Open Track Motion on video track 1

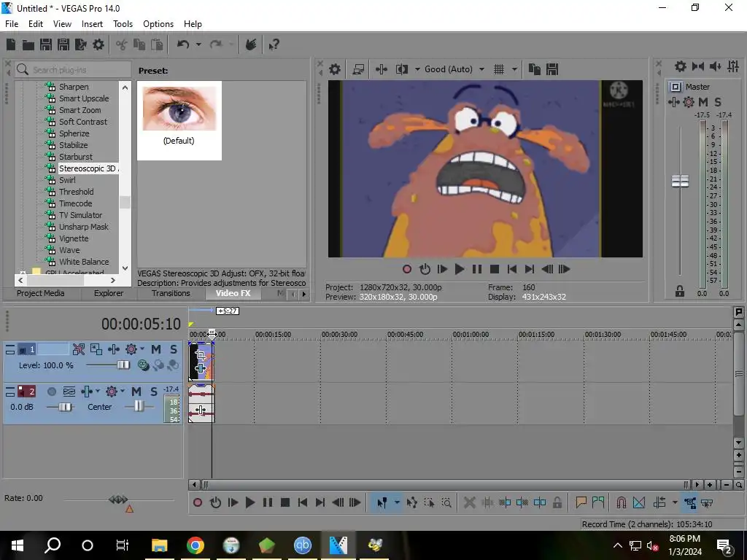coord(96,349)
